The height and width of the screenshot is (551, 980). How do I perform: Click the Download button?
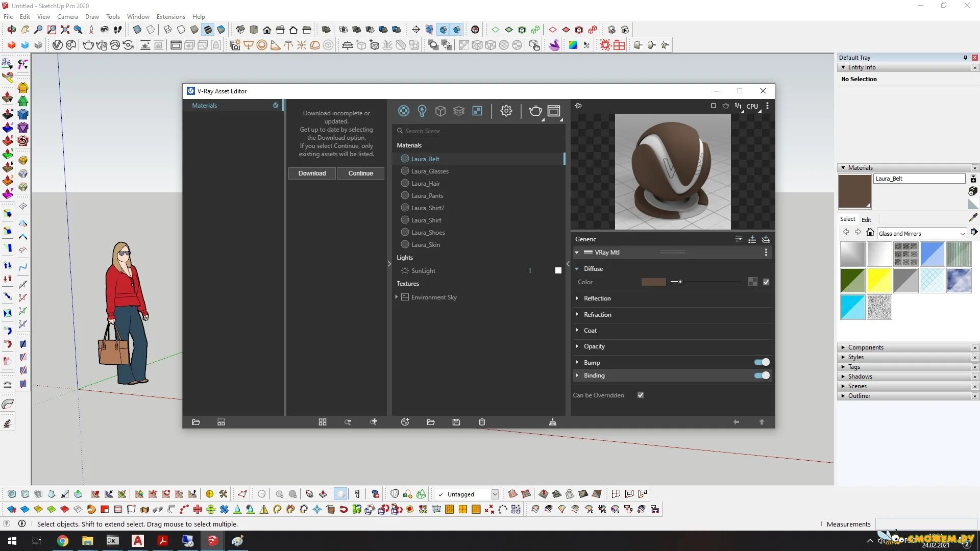tap(312, 173)
